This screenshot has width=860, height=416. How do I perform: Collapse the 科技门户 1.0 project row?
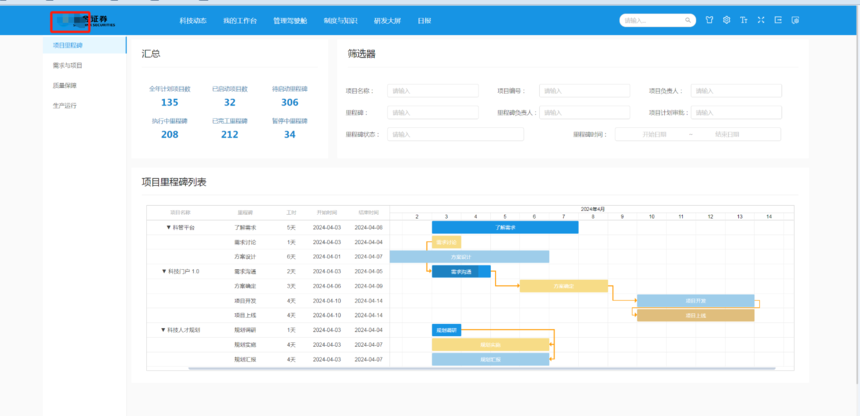coord(164,271)
